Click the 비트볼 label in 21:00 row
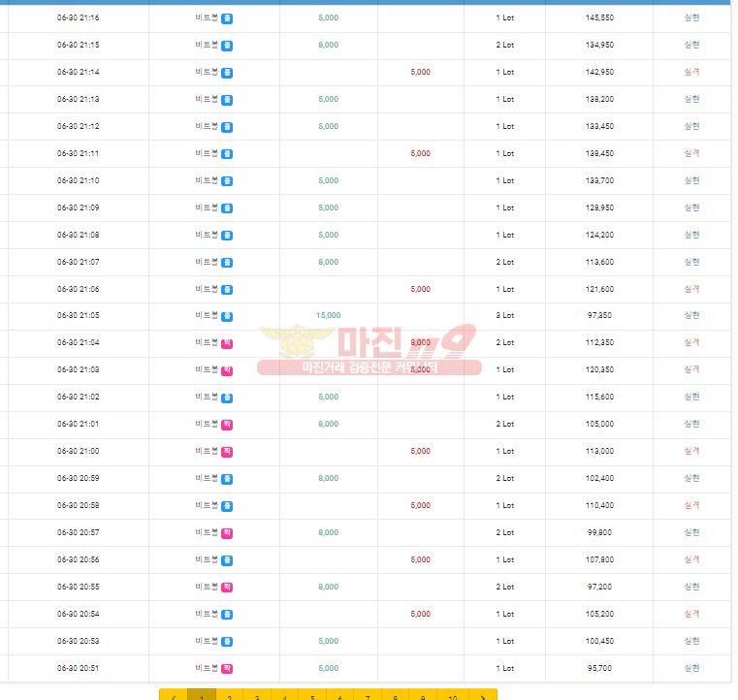This screenshot has height=700, width=738. [207, 451]
